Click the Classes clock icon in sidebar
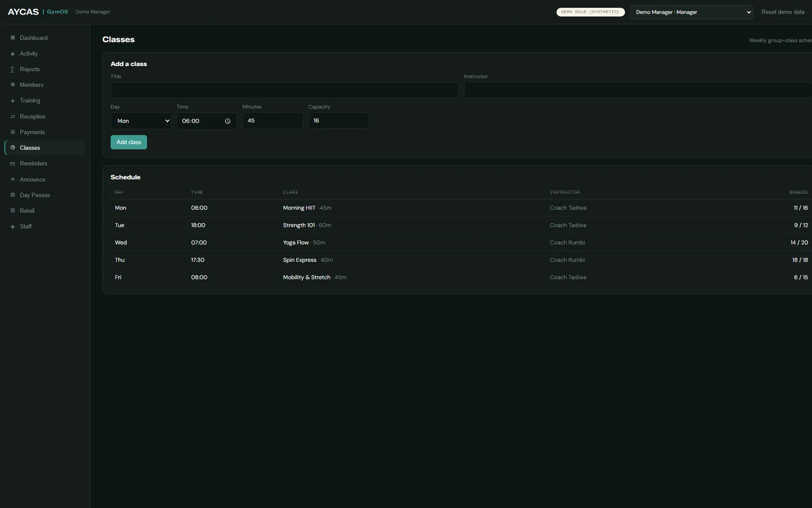 coord(13,148)
